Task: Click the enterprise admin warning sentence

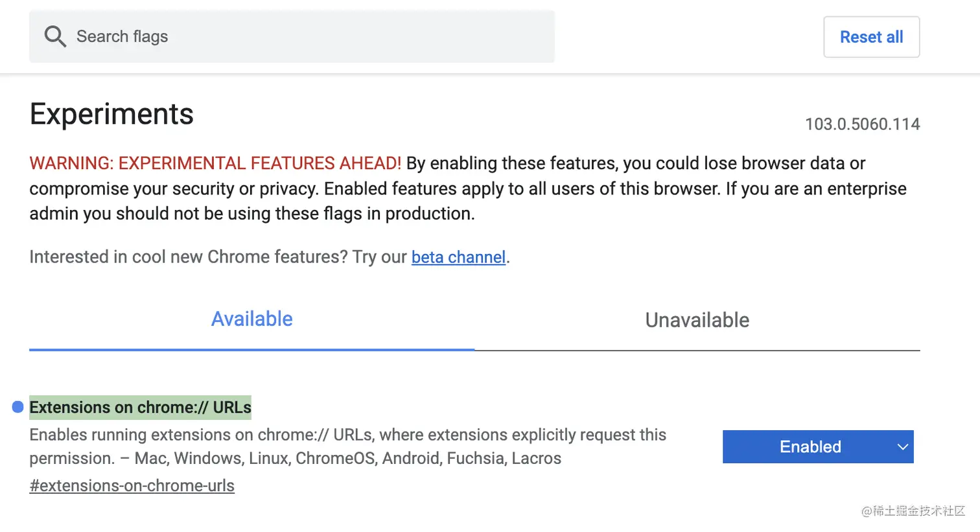Action: coord(251,214)
